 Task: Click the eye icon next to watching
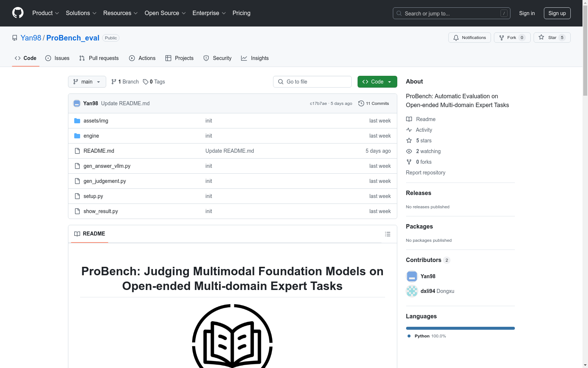[x=409, y=151]
